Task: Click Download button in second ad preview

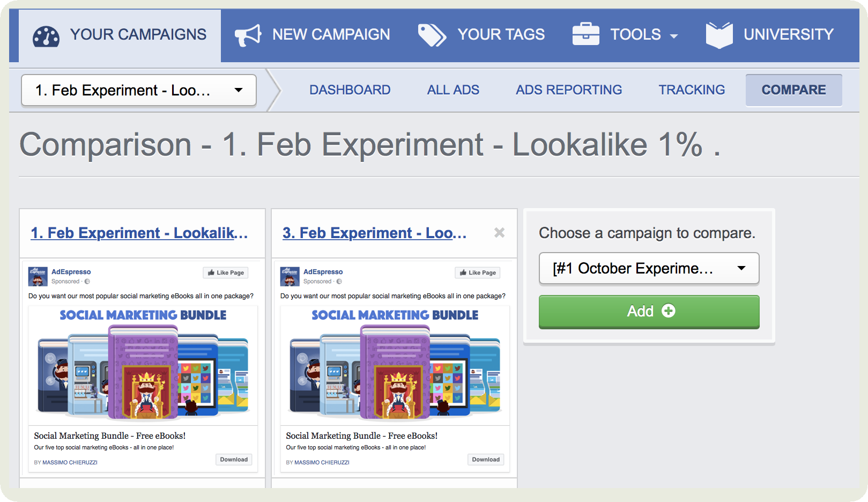Action: coord(486,460)
